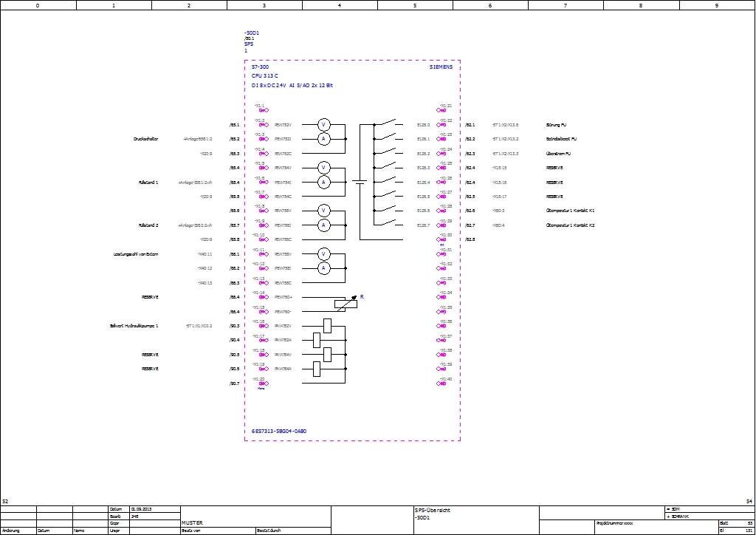This screenshot has width=756, height=535.
Task: Jump to cross-reference /90.7
Action: point(234,384)
